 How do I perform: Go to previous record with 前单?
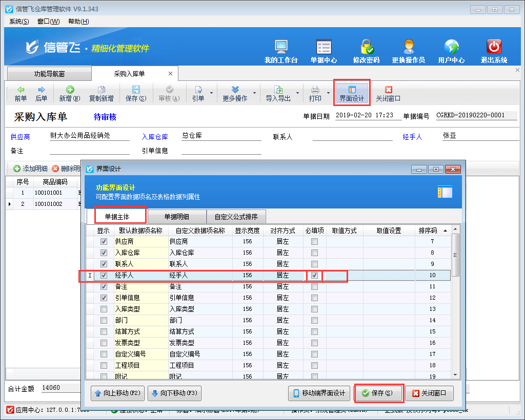click(21, 94)
